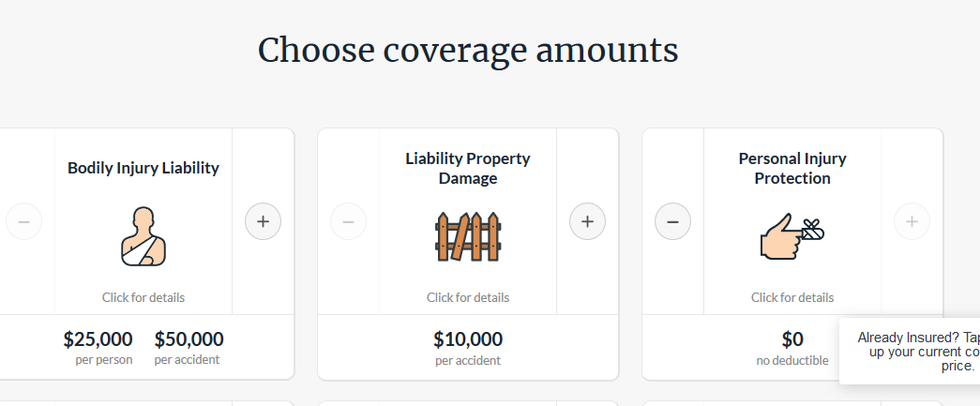The image size is (980, 406).
Task: Click the $50,000 per accident amount
Action: [x=188, y=339]
